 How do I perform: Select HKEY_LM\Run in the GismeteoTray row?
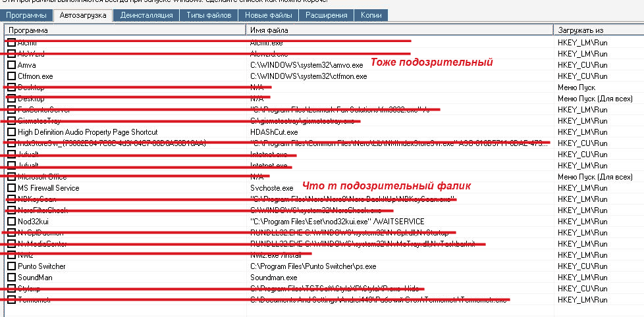tap(582, 121)
